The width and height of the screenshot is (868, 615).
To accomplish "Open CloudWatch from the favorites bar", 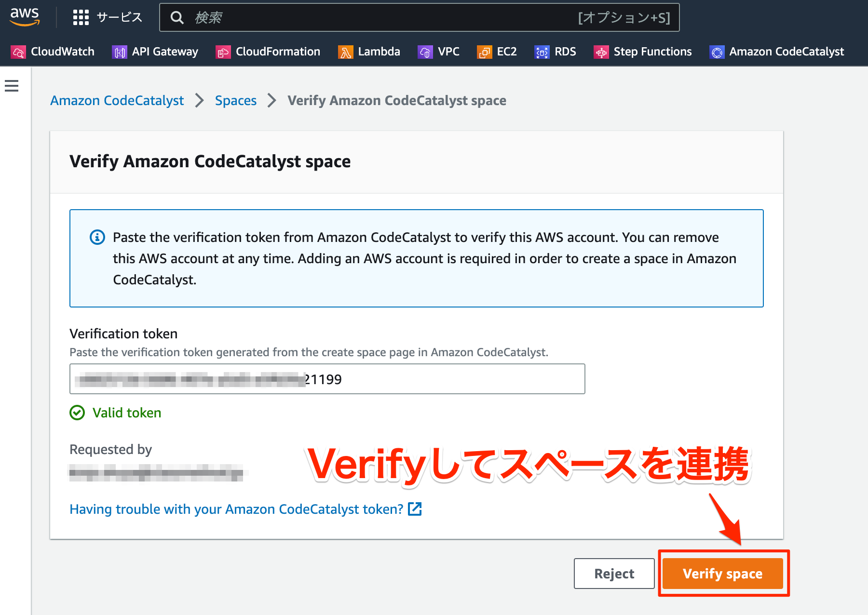I will 18,52.
